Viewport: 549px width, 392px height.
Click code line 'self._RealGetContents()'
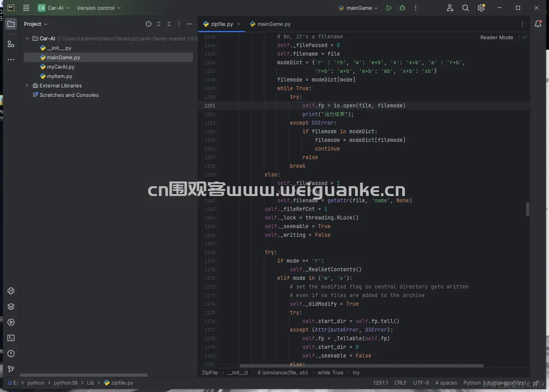pos(325,269)
